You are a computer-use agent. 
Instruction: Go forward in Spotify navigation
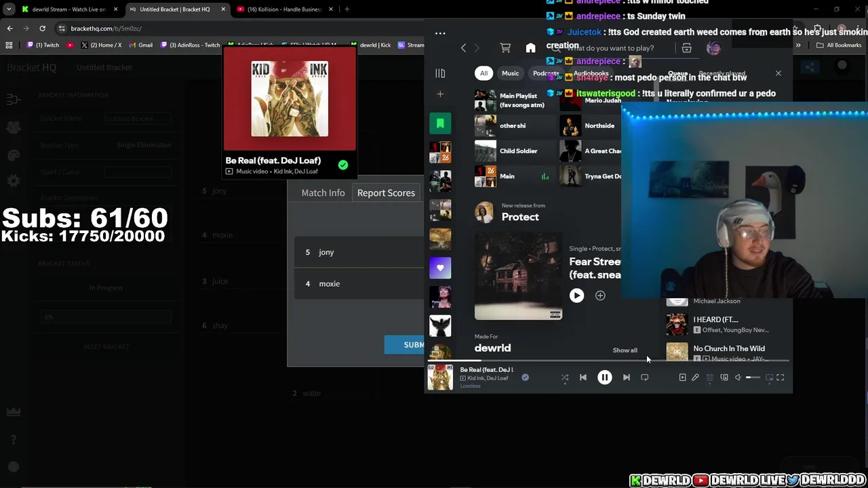click(477, 48)
